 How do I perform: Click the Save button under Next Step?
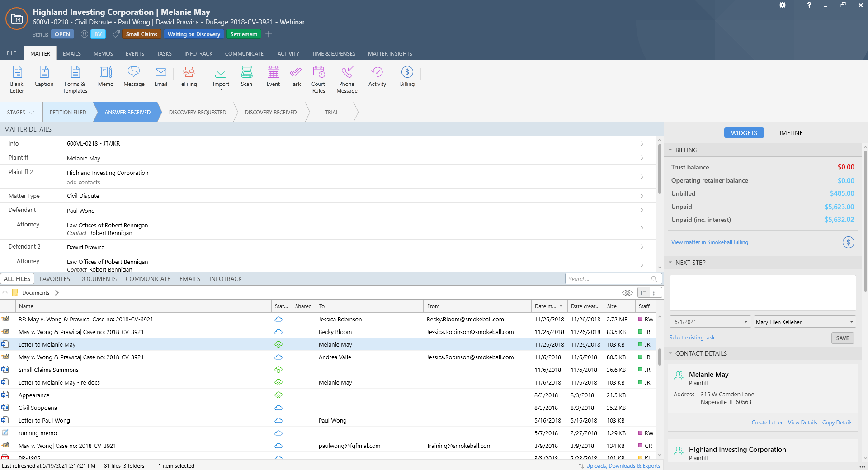pyautogui.click(x=842, y=338)
